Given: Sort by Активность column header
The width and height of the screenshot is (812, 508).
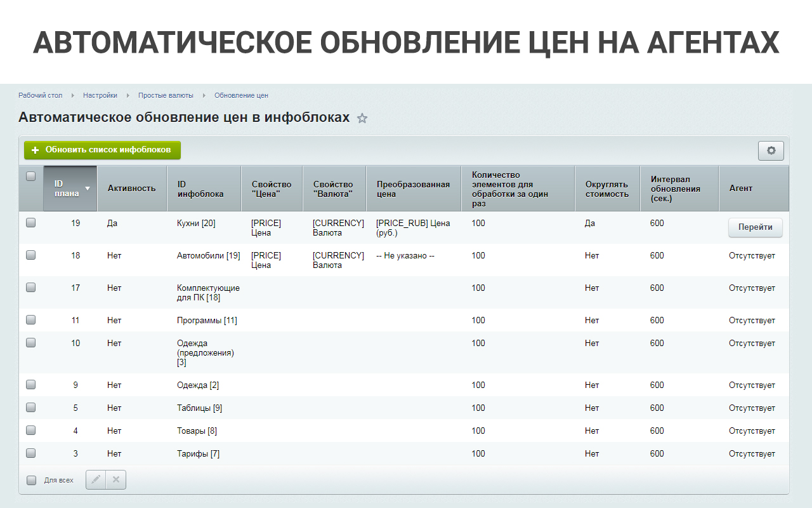Looking at the screenshot, I should tap(131, 189).
